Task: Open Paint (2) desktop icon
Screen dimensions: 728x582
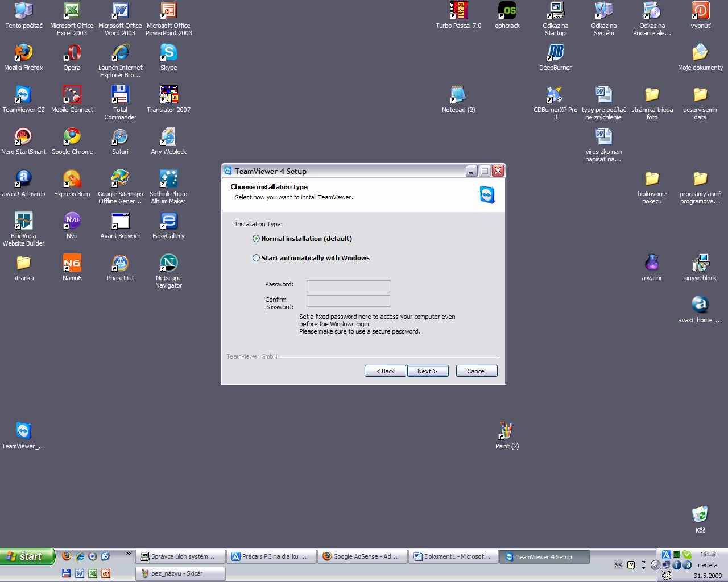Action: click(x=507, y=431)
